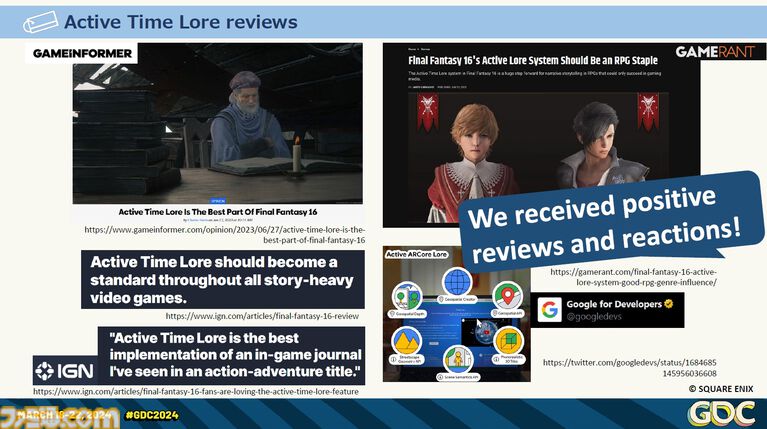Open the gamerant.com article URL
The height and width of the screenshot is (429, 767).
(632, 277)
